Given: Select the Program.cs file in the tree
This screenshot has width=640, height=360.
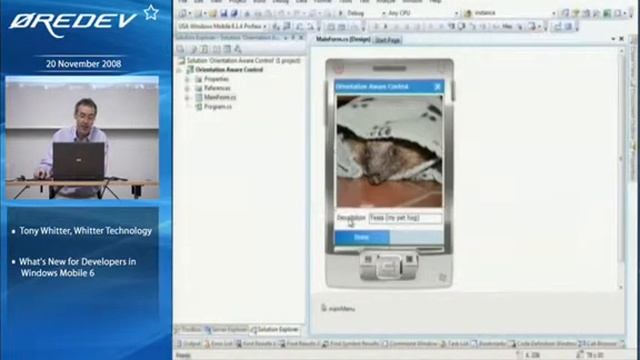Looking at the screenshot, I should coord(218,107).
